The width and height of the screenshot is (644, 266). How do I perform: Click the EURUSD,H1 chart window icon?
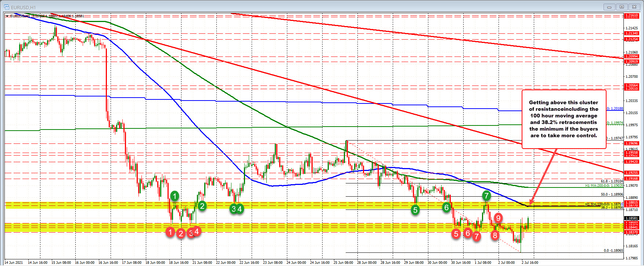tap(7, 7)
